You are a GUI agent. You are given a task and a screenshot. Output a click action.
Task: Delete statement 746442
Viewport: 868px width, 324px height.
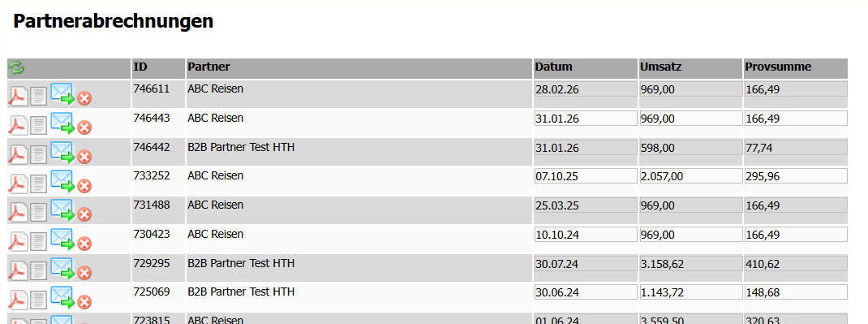pyautogui.click(x=84, y=157)
